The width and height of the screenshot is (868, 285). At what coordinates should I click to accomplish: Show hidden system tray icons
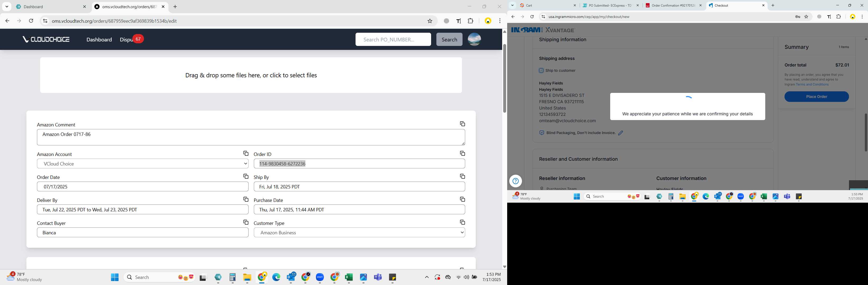[x=427, y=277]
